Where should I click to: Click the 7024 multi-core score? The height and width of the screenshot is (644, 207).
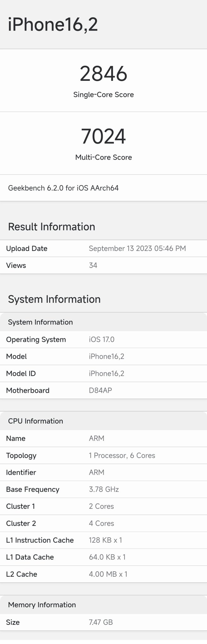tap(103, 136)
